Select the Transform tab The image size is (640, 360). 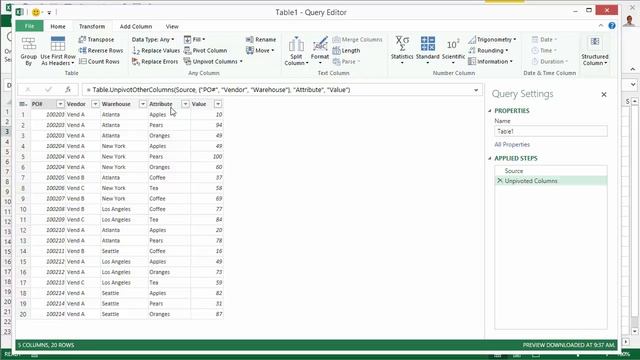(92, 26)
